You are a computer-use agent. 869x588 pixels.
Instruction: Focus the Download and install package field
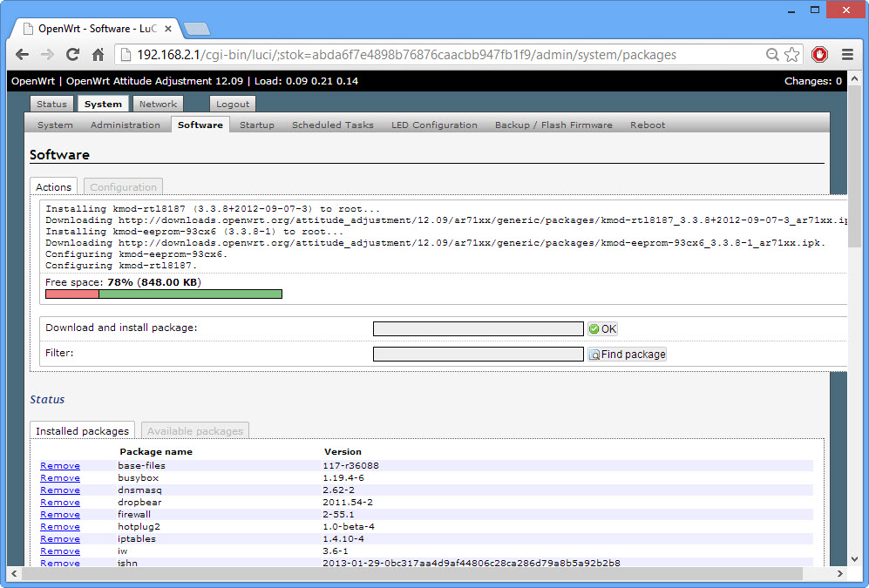click(479, 329)
